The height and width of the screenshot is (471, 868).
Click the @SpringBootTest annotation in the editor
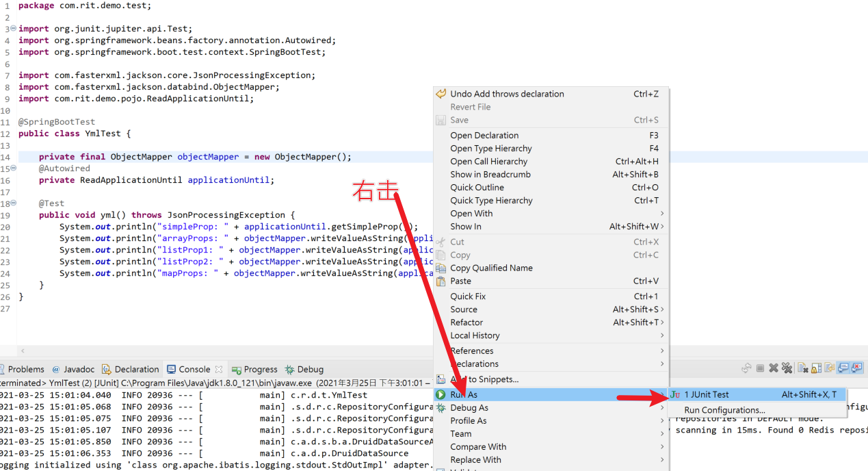click(57, 122)
